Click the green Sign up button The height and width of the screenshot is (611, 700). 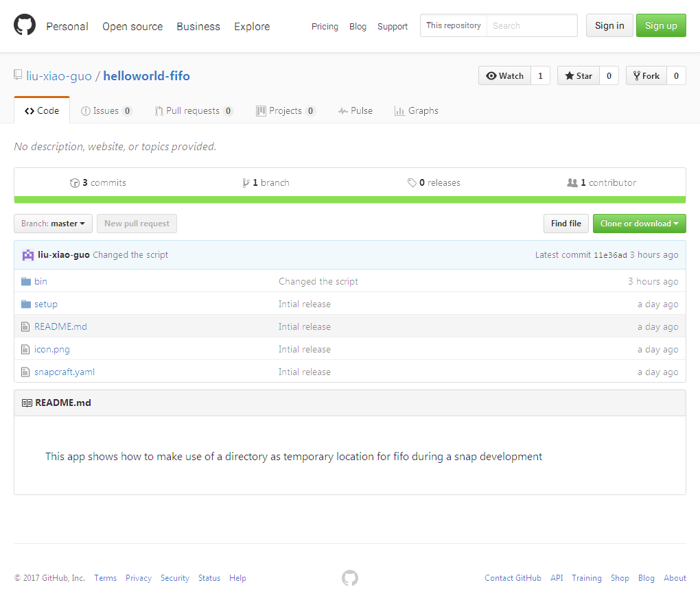661,25
